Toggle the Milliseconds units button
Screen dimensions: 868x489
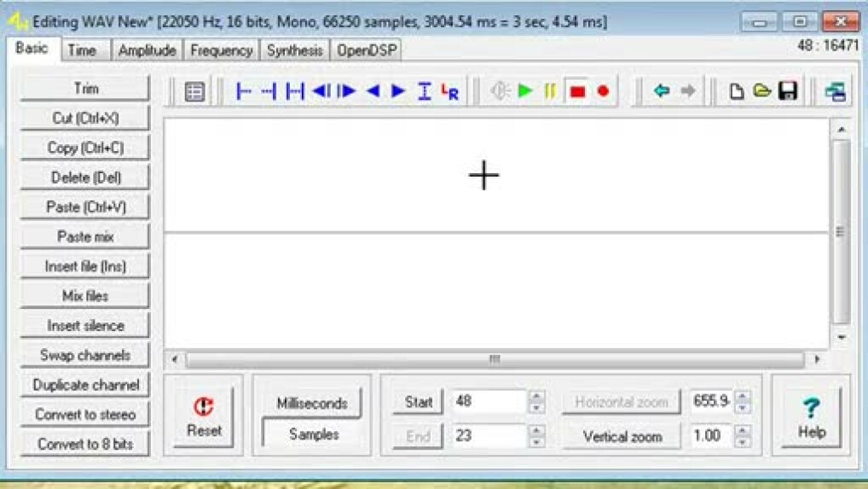click(x=312, y=403)
